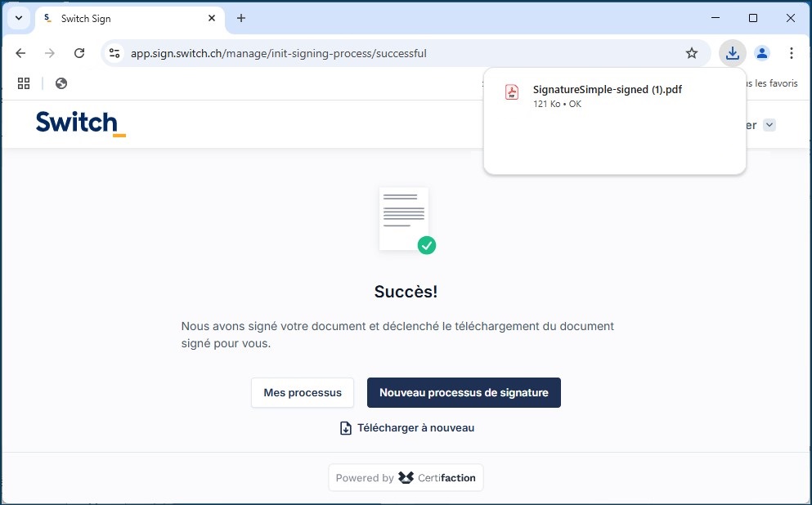This screenshot has height=505, width=812.
Task: Expand the user account dropdown chevron
Action: coord(769,125)
